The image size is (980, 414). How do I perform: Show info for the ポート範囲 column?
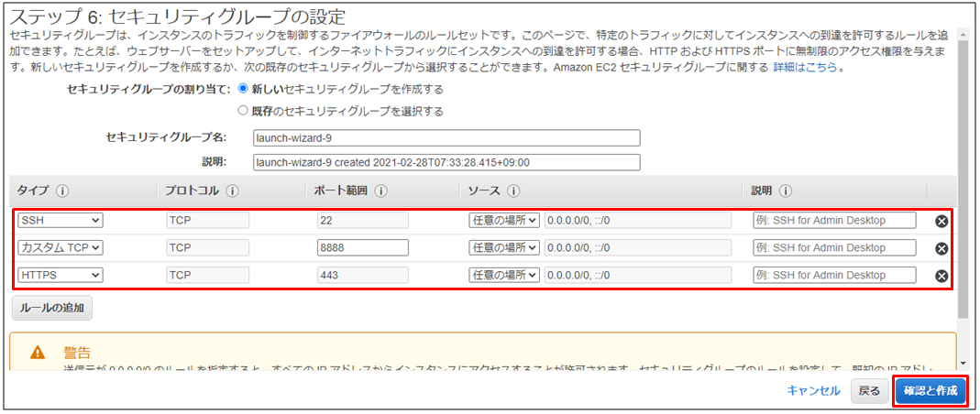[382, 191]
